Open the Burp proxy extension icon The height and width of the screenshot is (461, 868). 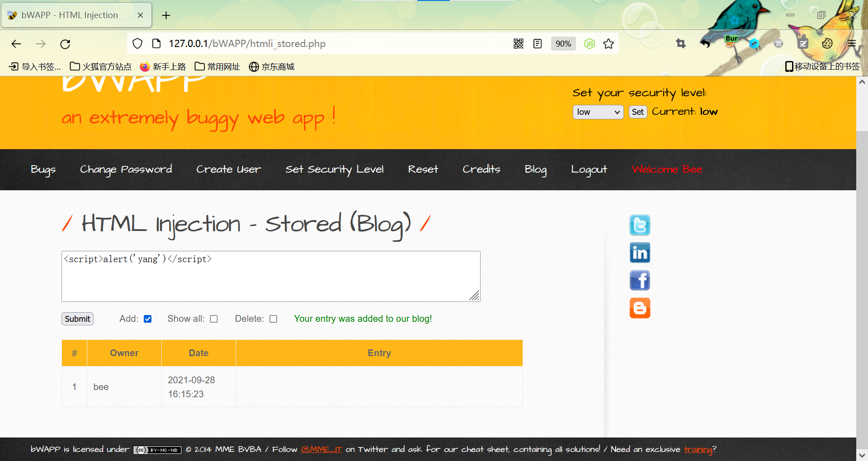pyautogui.click(x=731, y=42)
